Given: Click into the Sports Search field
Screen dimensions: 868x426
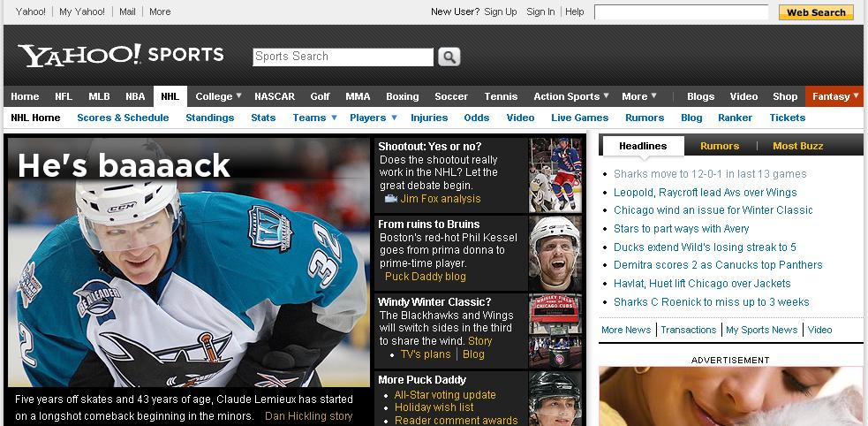Looking at the screenshot, I should click(x=343, y=57).
